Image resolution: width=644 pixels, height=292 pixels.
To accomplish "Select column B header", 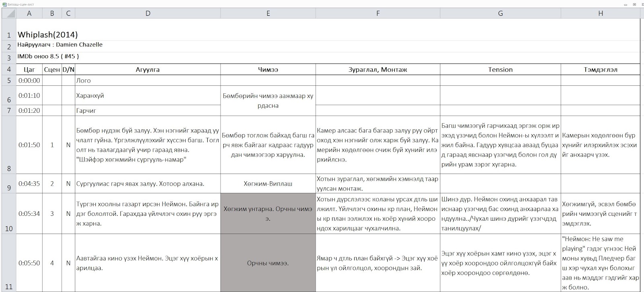I will click(x=52, y=13).
